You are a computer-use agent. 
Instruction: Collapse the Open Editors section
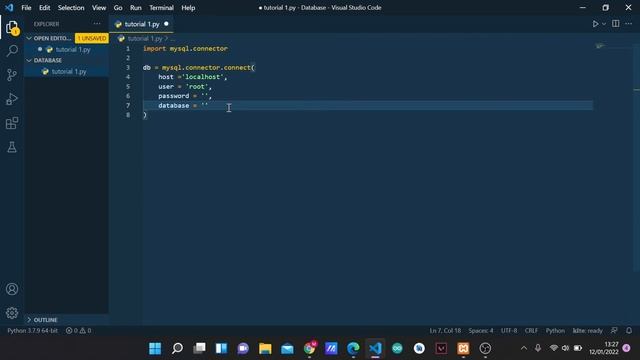click(29, 38)
